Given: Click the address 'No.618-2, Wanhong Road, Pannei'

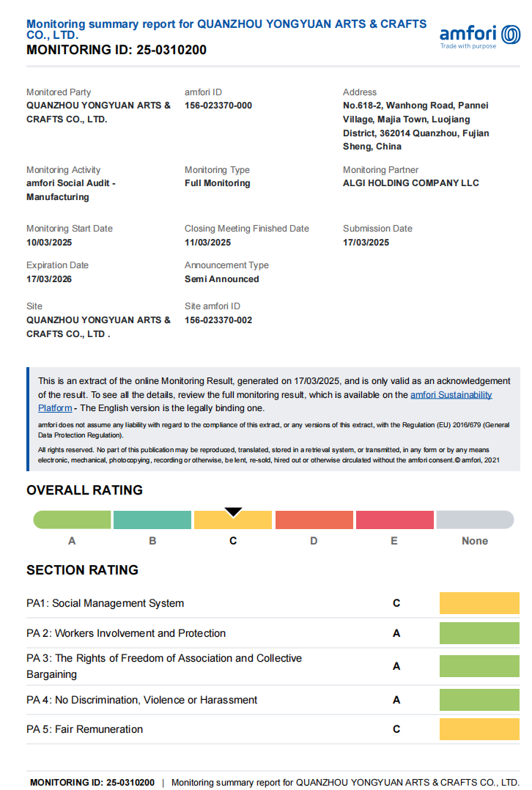Looking at the screenshot, I should point(415,106).
